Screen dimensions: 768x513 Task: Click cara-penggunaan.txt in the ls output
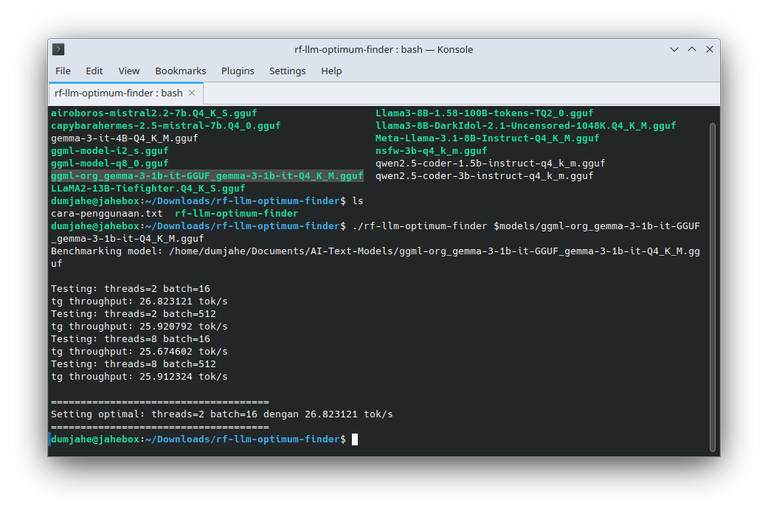click(106, 213)
